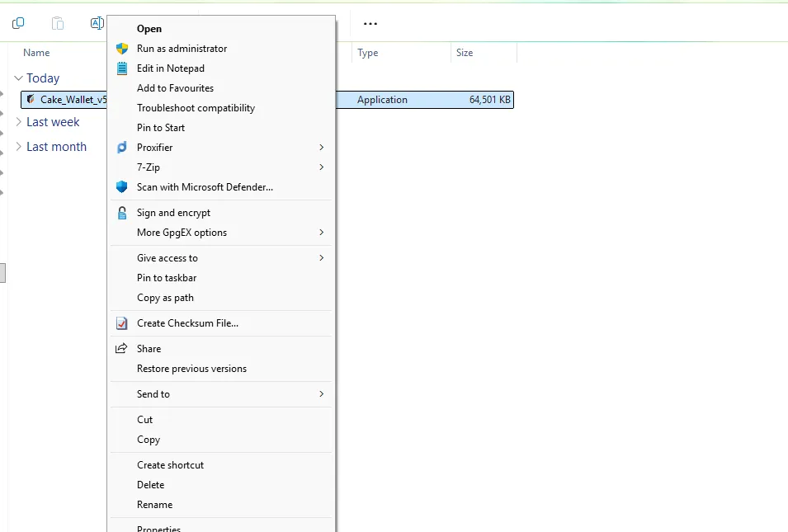
Task: Choose Pin to Start
Action: tap(221, 128)
